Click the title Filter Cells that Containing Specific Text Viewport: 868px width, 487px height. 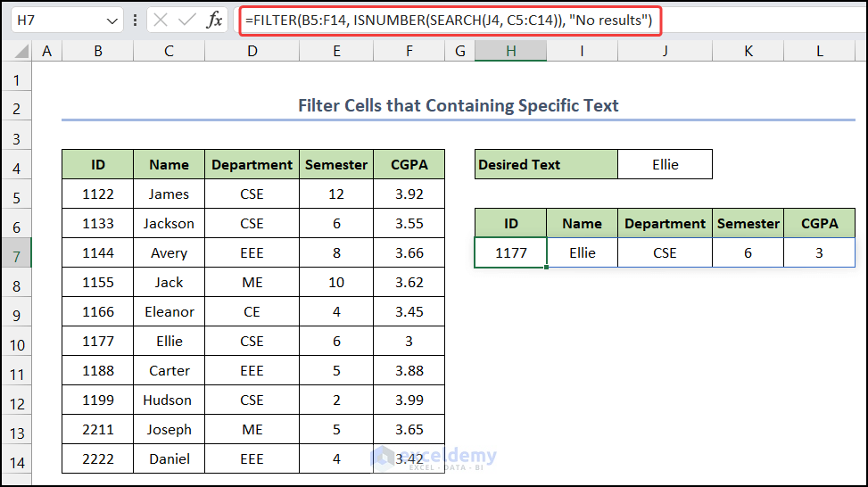coord(458,106)
